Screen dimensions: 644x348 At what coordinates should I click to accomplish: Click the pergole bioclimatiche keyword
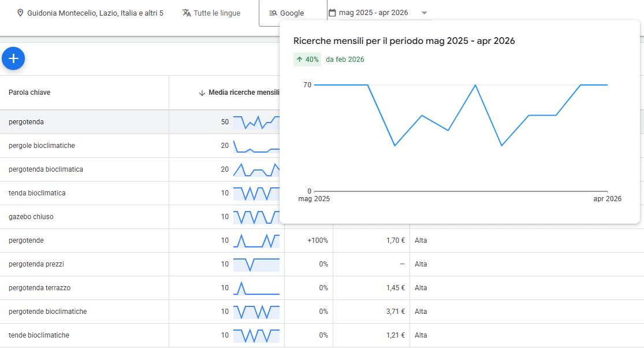(x=42, y=146)
